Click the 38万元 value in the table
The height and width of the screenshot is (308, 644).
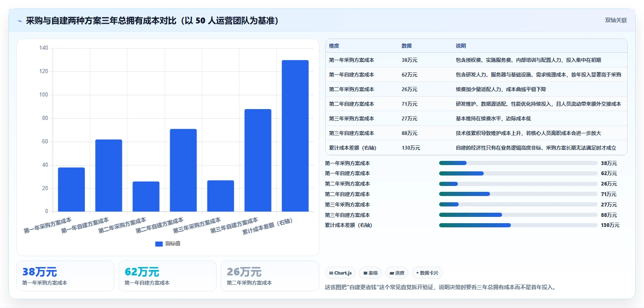pos(409,60)
